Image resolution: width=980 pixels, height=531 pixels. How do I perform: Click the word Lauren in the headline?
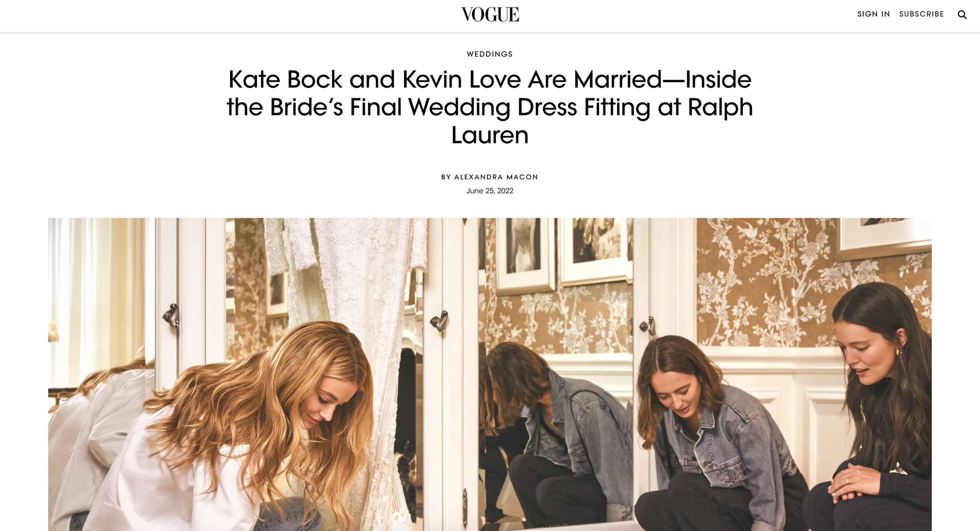coord(490,135)
